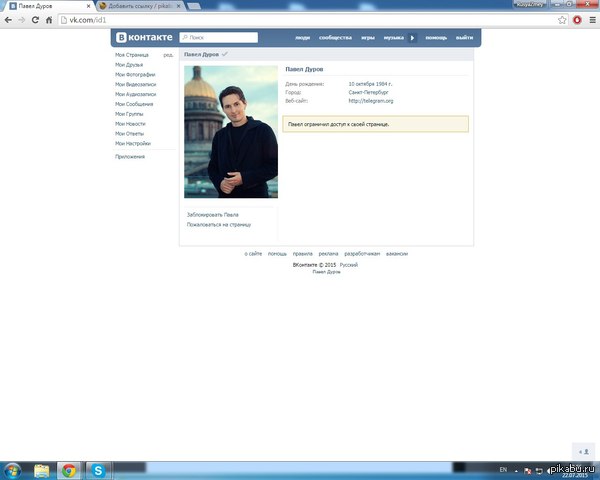Viewport: 600px width, 480px height.
Task: Open Skype from the taskbar
Action: pos(98,469)
